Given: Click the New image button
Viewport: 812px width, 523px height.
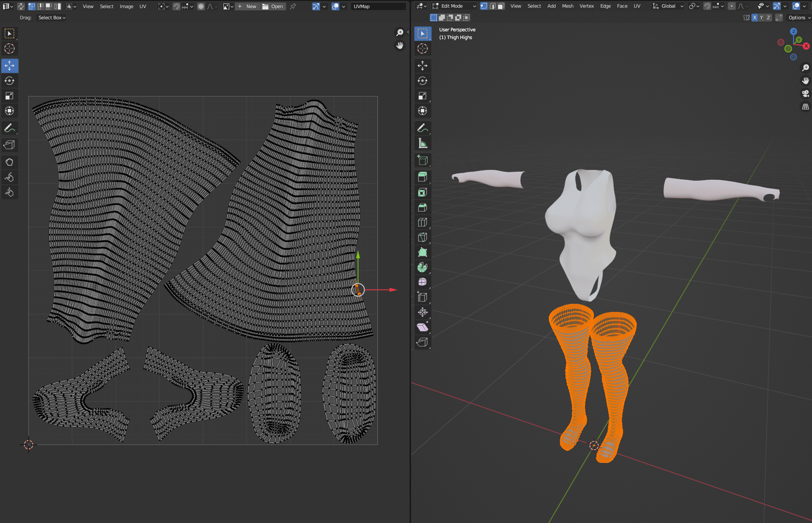Looking at the screenshot, I should (247, 6).
